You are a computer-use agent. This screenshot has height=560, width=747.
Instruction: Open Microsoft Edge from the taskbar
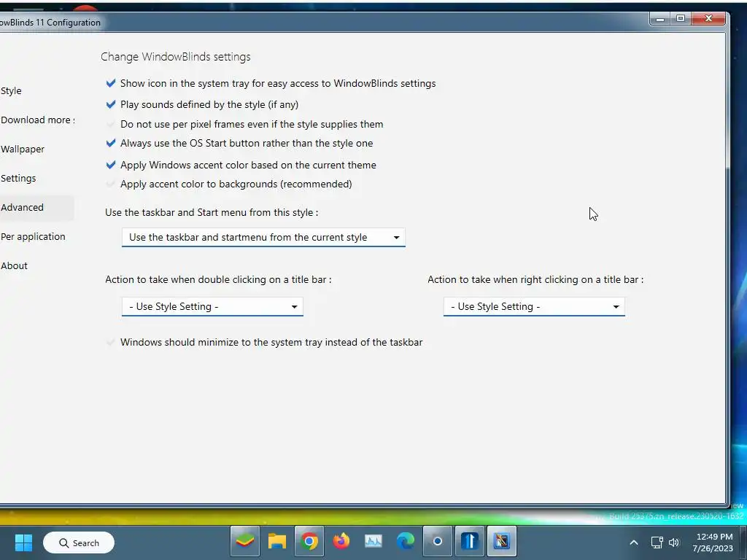tap(406, 542)
